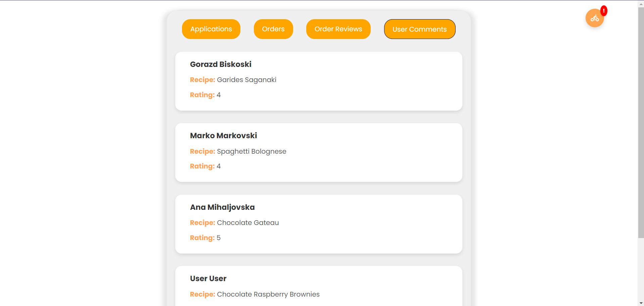The width and height of the screenshot is (644, 306).
Task: Click the Marko Markovski commenter name
Action: (223, 136)
